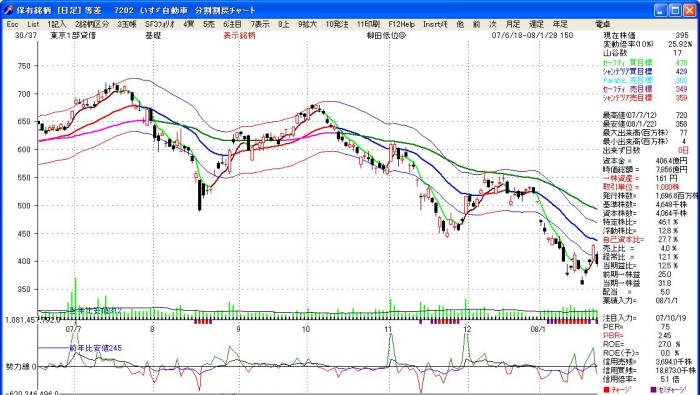Select the 1記入 menu item

pos(57,25)
